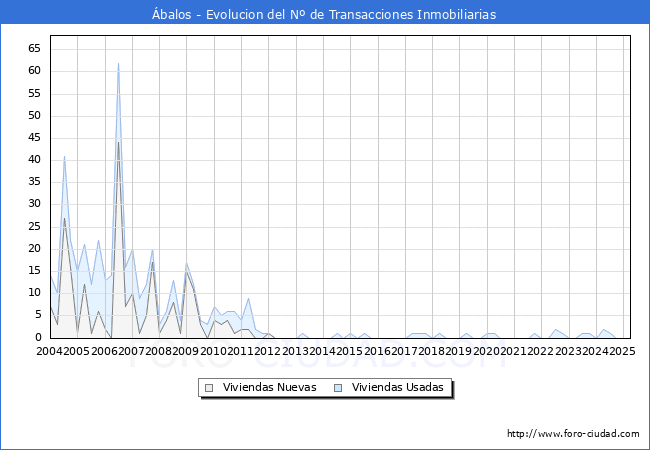
Task: Click the x-axis year label 2018
Action: (432, 351)
